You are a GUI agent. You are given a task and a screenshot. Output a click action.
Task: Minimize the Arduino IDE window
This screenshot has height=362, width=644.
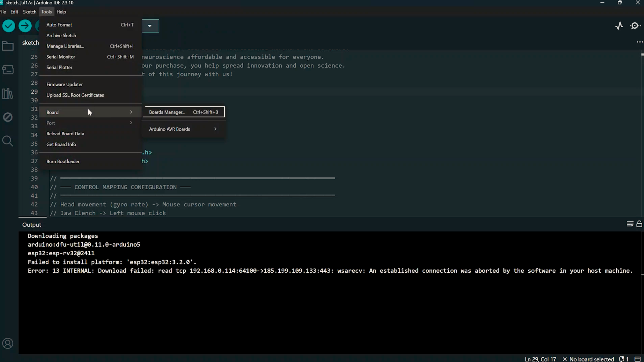[x=602, y=3]
